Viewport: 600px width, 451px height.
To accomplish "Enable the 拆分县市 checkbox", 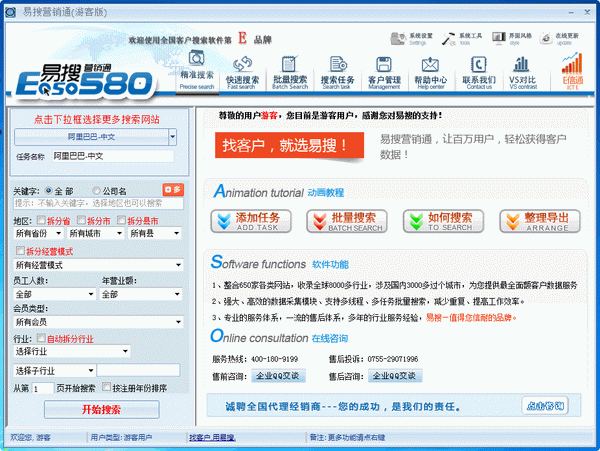I will tap(121, 220).
